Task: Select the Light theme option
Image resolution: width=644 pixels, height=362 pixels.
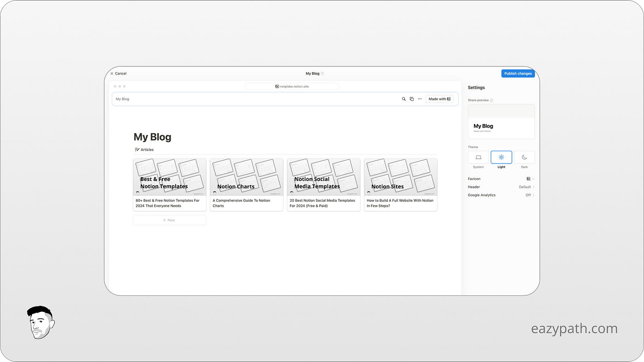Action: pyautogui.click(x=501, y=157)
